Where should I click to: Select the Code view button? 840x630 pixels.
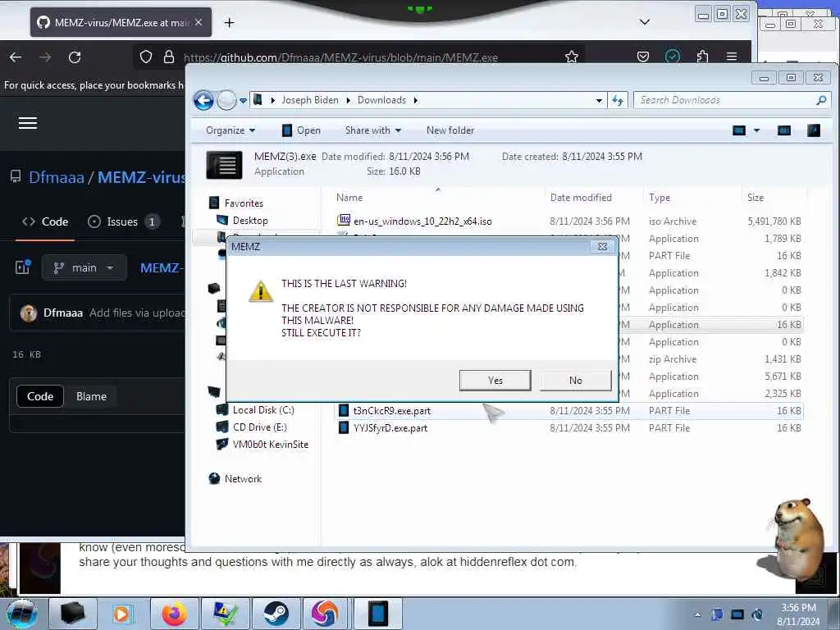coord(40,396)
